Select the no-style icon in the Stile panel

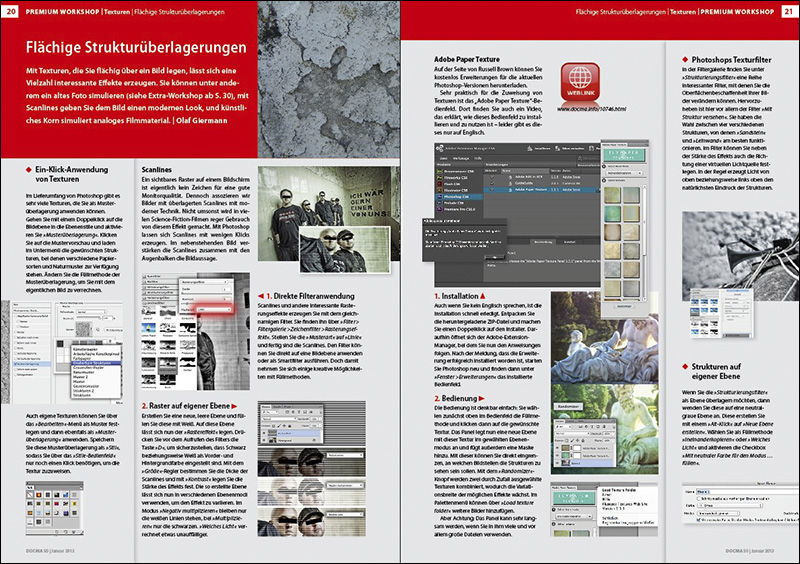[x=30, y=495]
